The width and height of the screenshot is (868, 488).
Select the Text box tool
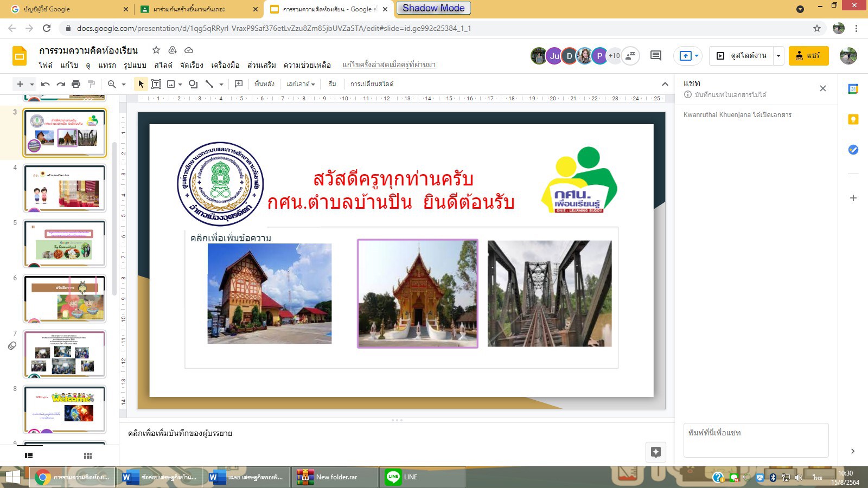[x=156, y=84]
